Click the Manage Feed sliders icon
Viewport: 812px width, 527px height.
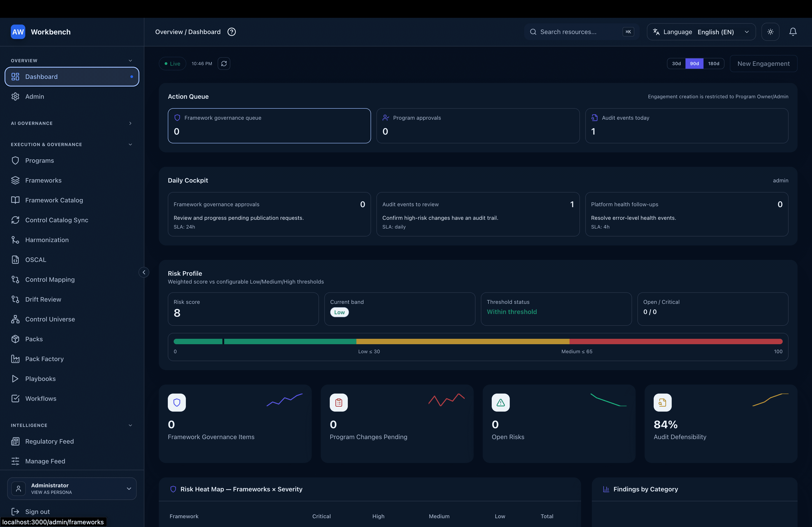click(15, 461)
